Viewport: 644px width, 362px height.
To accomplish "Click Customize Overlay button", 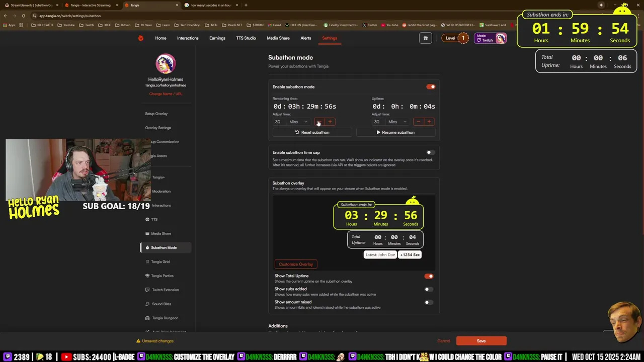I will [x=296, y=264].
